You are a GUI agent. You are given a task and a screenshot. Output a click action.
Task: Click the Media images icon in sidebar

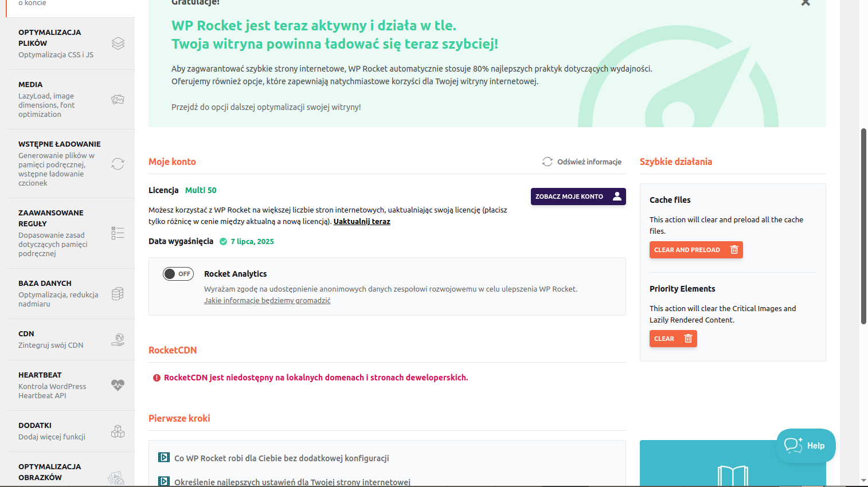pos(118,100)
